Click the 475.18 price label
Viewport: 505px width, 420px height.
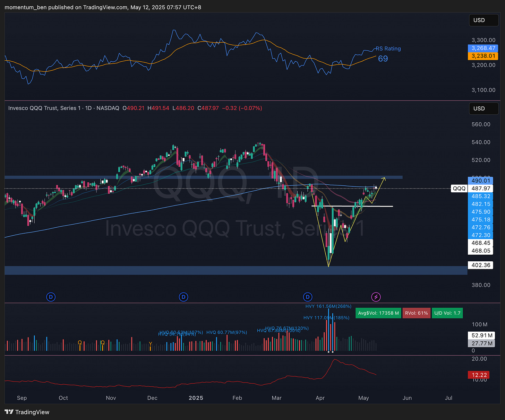pyautogui.click(x=481, y=220)
